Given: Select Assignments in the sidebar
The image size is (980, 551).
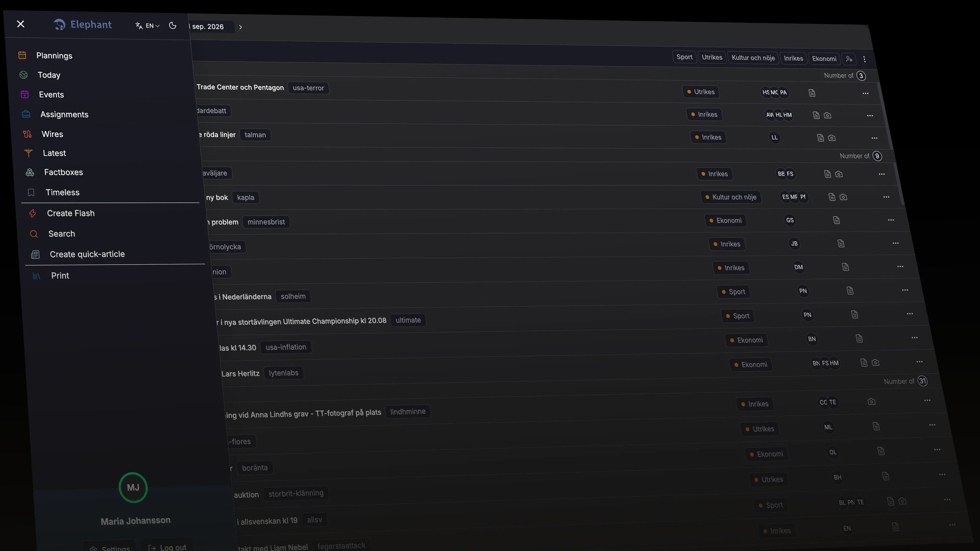Looking at the screenshot, I should tap(64, 115).
